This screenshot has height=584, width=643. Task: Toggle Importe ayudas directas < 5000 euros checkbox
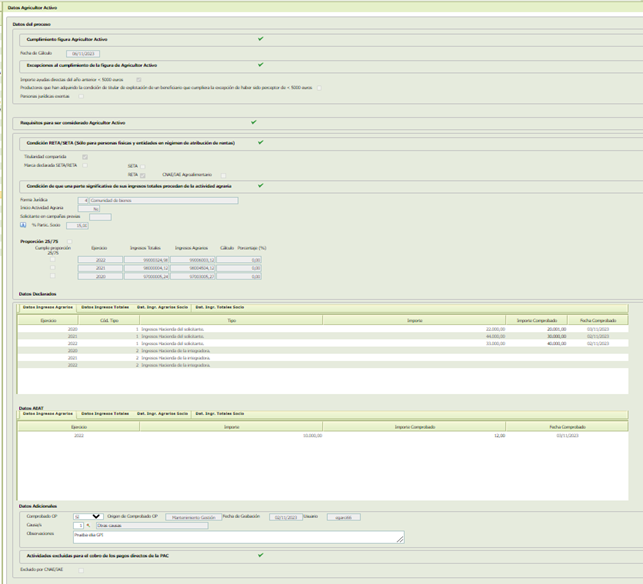pos(139,79)
